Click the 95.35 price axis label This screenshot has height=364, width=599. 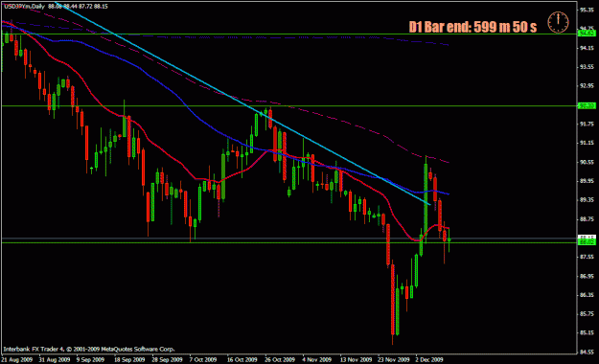click(x=587, y=10)
